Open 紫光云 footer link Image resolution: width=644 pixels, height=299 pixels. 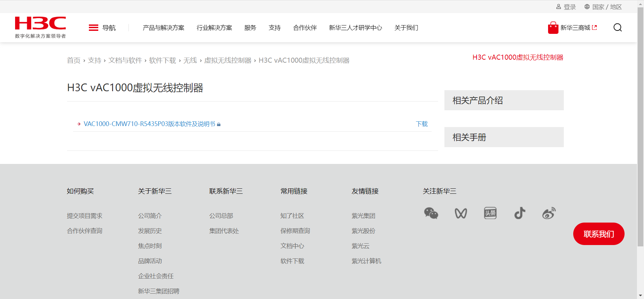click(x=361, y=246)
